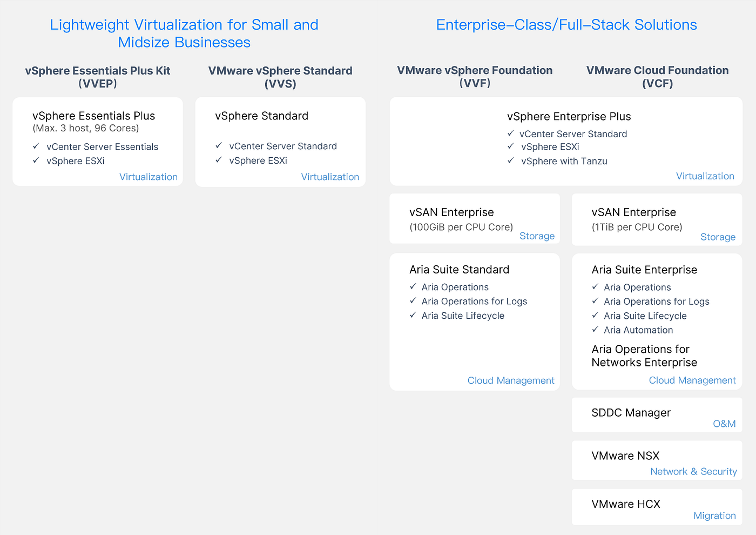Click Aria Operations for Networks Enterprise text
This screenshot has height=535, width=756.
[x=644, y=356]
